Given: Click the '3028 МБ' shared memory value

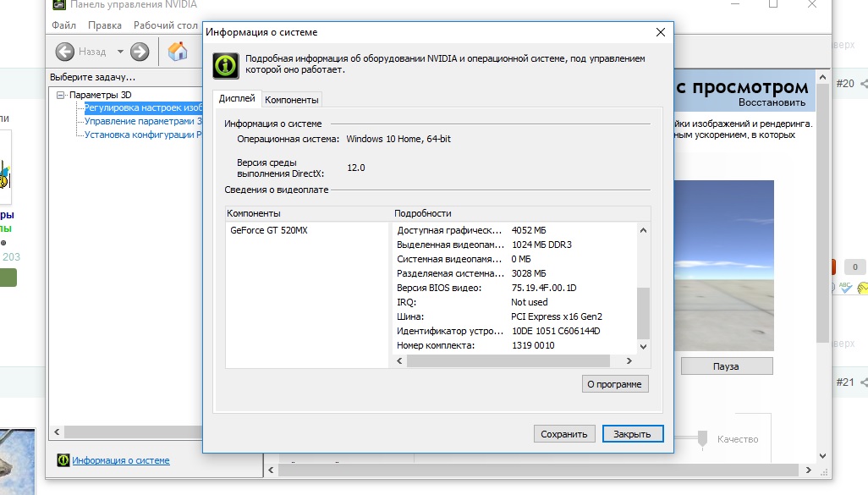Looking at the screenshot, I should point(529,273).
